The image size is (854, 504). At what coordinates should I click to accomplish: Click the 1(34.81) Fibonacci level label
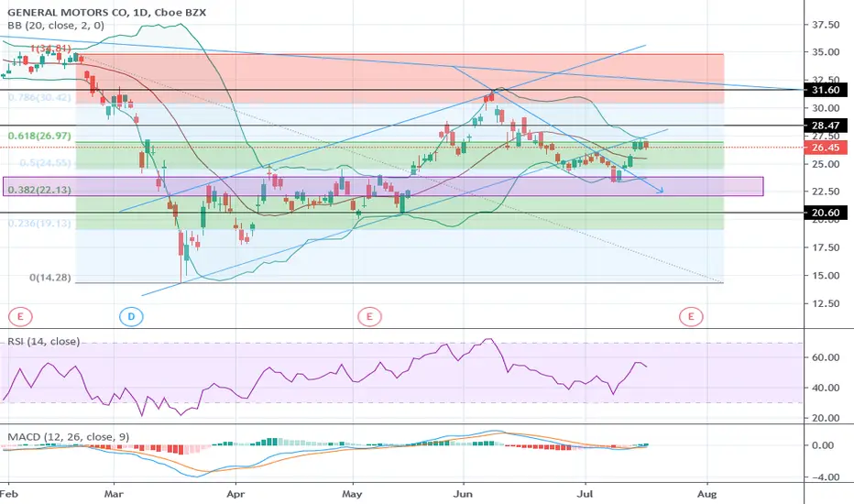[50, 49]
